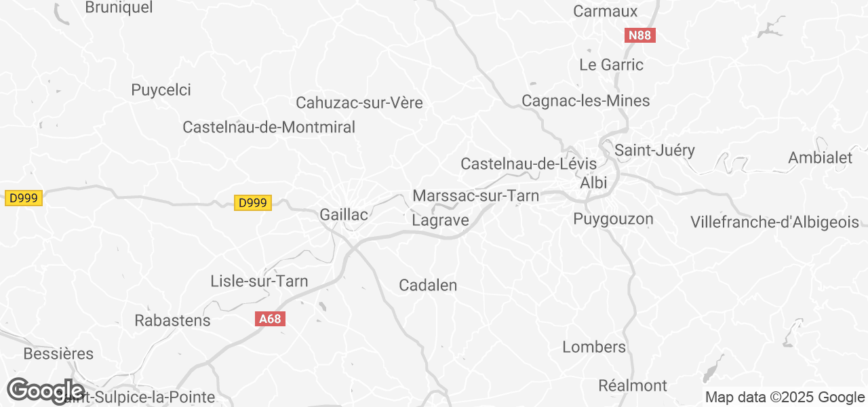Click the Castelnau-de-Montmiral label
Screen dimensions: 868x407
tap(269, 127)
